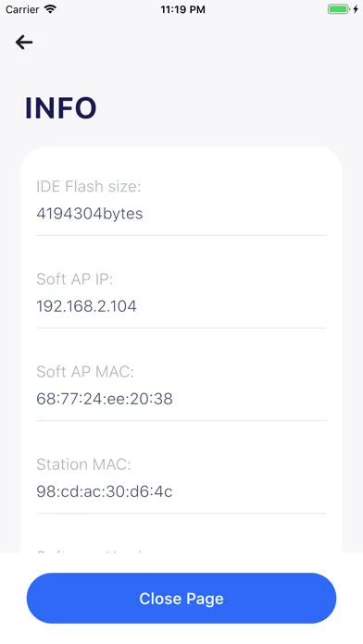The image size is (363, 644).
Task: Tap the back arrow icon
Action: pos(24,43)
